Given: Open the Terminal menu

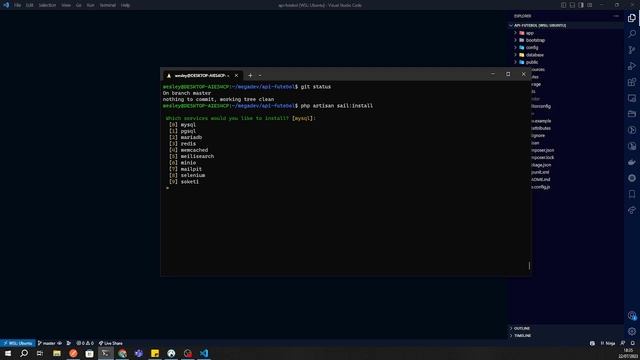Looking at the screenshot, I should click(x=108, y=5).
